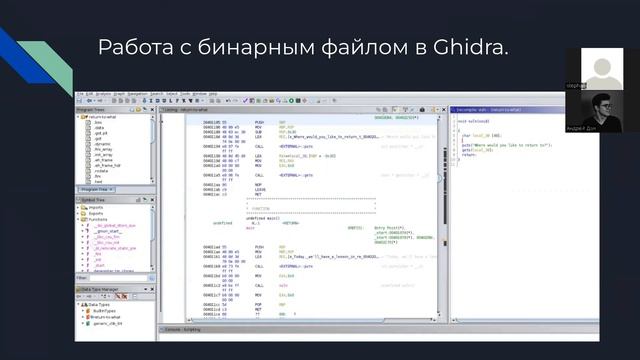Click the Listing vertical scrollbar
This screenshot has width=640, height=360.
point(439,216)
